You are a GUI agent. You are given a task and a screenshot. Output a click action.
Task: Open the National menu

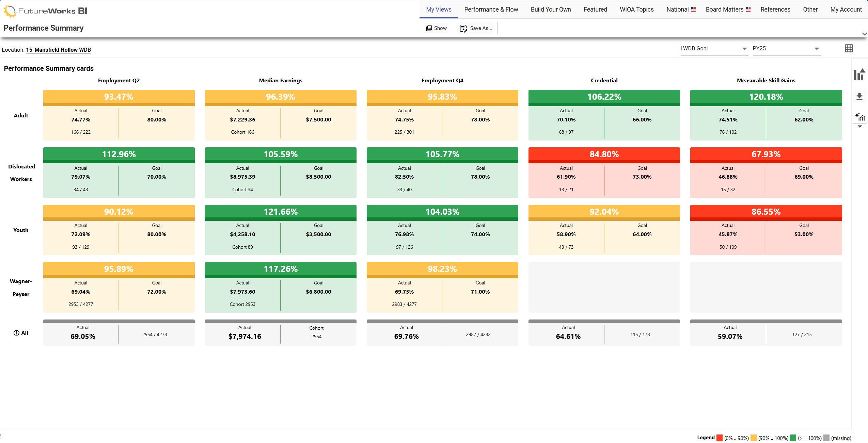(681, 10)
